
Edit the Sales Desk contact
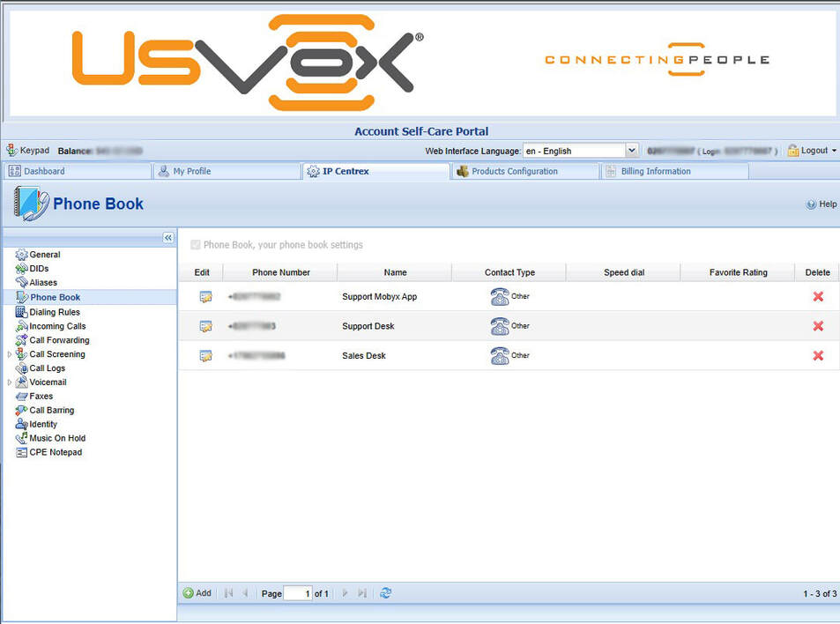[205, 356]
